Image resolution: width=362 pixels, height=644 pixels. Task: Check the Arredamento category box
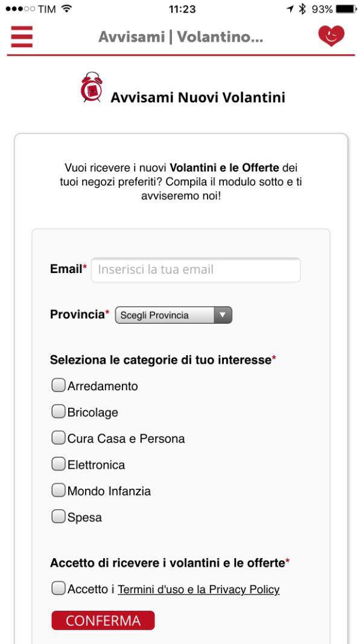point(59,385)
